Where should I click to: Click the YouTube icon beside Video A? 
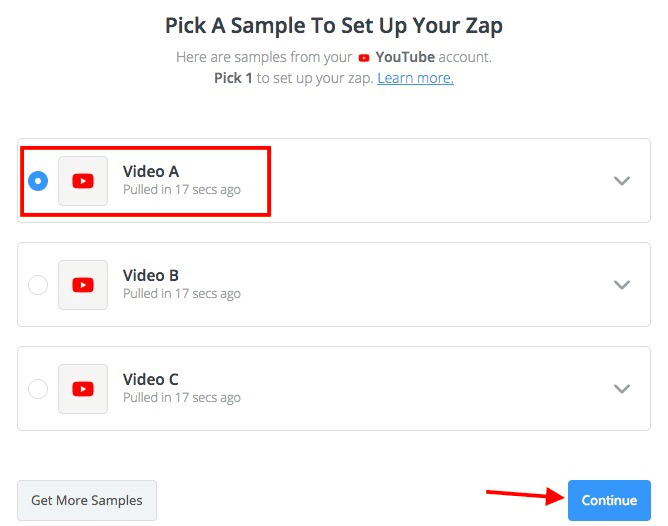point(83,181)
